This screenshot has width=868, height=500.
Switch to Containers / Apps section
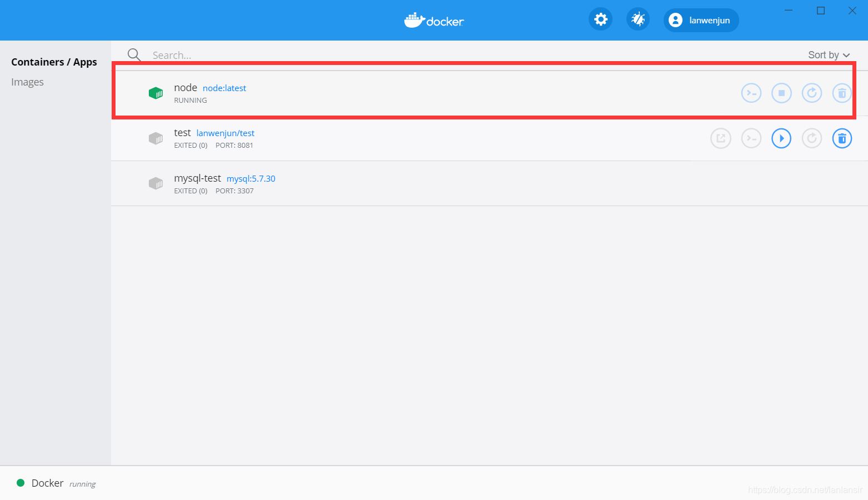point(54,62)
